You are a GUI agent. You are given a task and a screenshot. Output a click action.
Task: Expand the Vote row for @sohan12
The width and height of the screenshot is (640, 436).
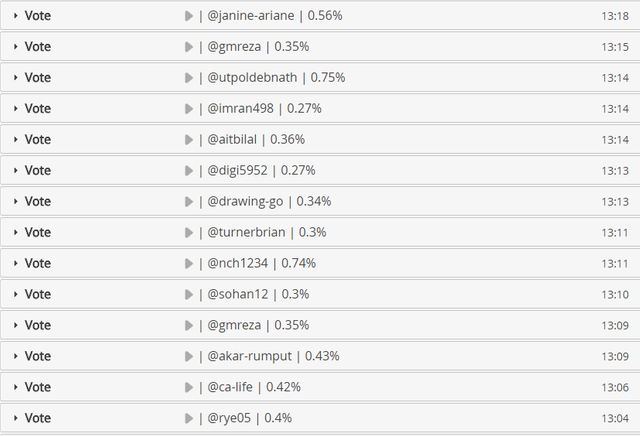tap(16, 295)
